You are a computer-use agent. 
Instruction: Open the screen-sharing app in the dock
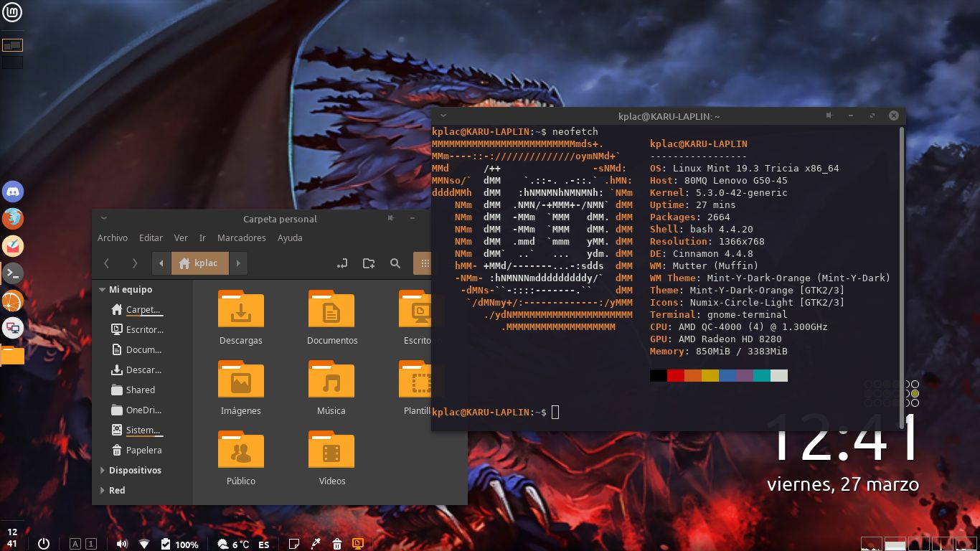tap(13, 328)
